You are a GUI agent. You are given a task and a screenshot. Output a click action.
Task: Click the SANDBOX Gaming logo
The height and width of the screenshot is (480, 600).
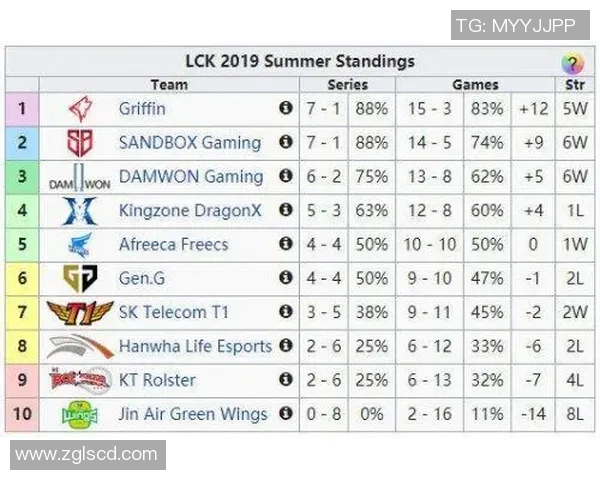coord(79,143)
